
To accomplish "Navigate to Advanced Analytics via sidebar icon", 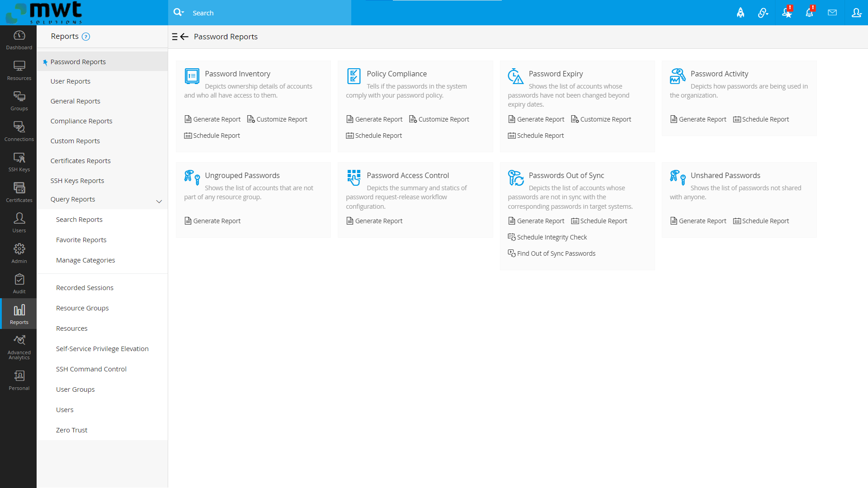I will [x=19, y=346].
